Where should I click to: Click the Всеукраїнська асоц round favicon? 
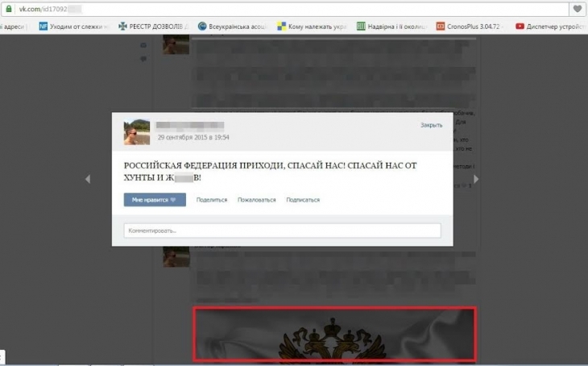point(202,27)
